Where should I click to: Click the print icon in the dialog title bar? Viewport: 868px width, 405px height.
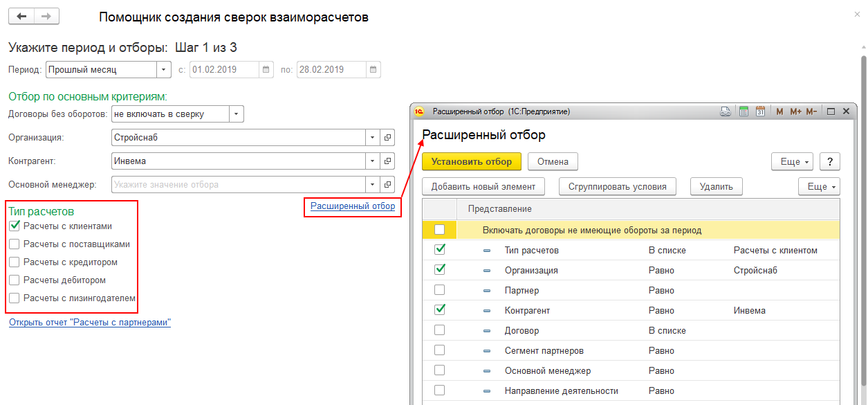(726, 111)
